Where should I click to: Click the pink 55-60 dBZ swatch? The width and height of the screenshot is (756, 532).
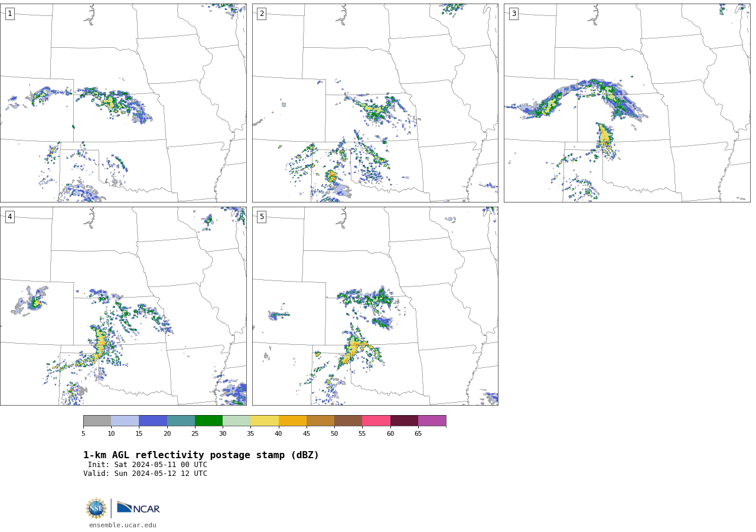[x=376, y=421]
